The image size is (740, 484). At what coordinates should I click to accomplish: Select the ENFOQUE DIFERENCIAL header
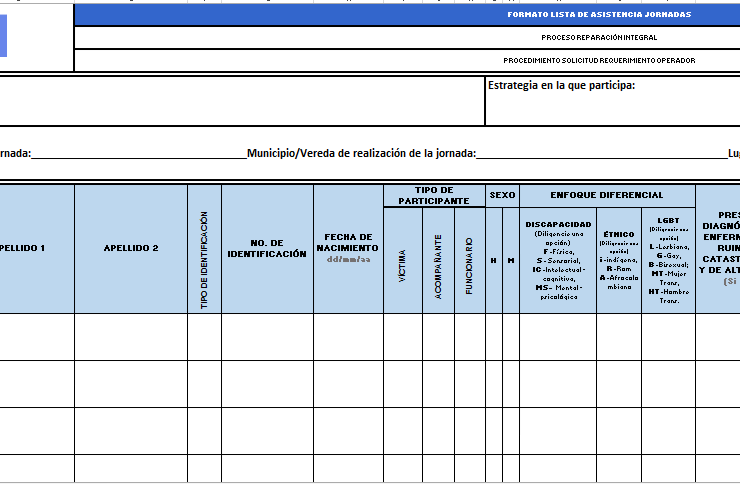[x=607, y=195]
